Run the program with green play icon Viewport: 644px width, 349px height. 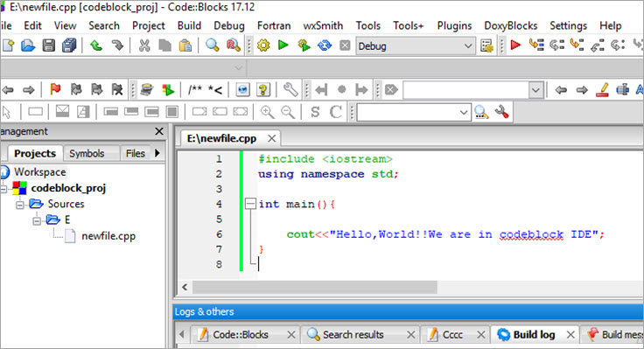[283, 45]
